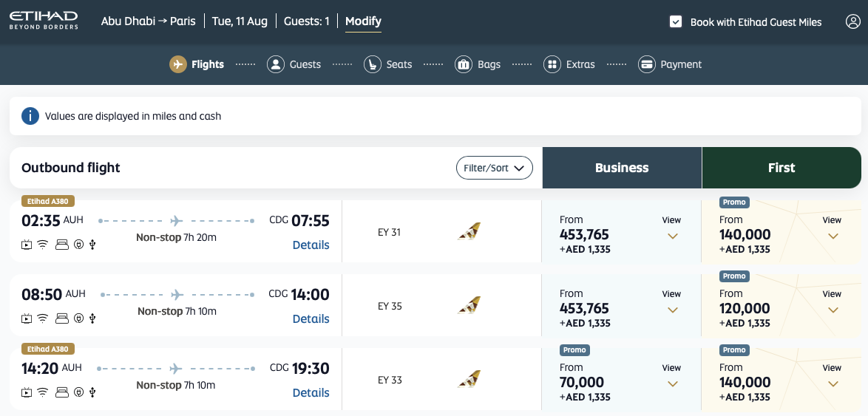868x416 pixels.
Task: Click the Tue, 11 Aug date text
Action: click(x=240, y=21)
